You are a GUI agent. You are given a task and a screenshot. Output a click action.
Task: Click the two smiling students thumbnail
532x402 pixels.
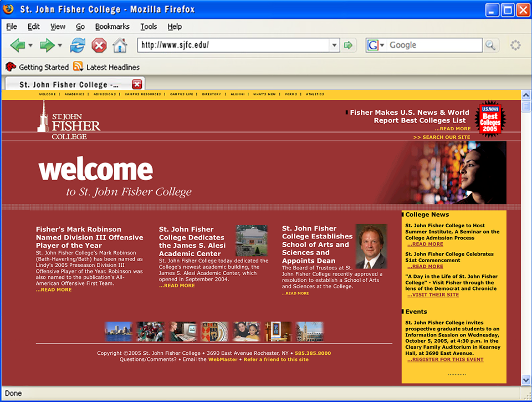247,332
